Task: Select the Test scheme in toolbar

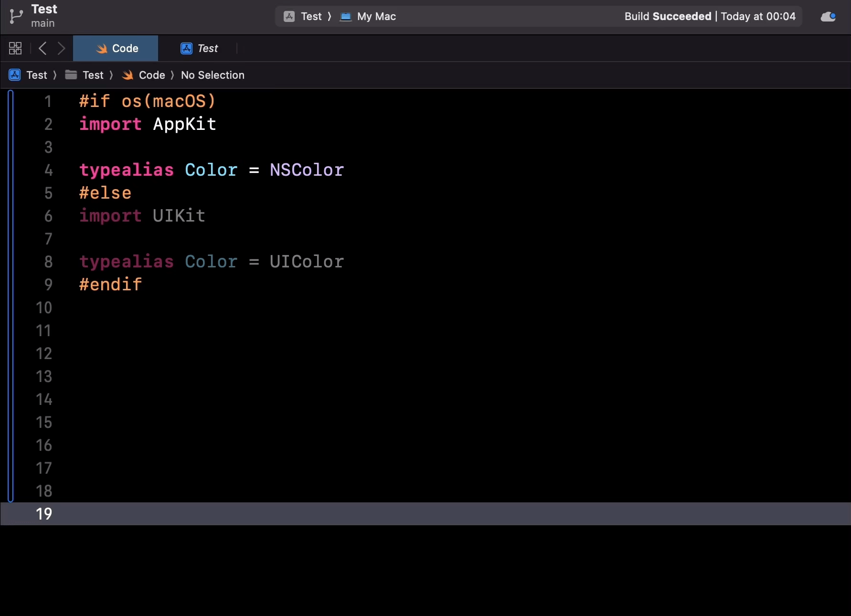Action: click(311, 16)
